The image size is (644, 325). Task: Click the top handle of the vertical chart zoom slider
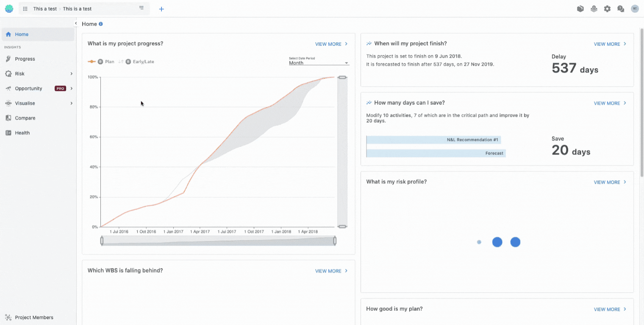coord(342,77)
